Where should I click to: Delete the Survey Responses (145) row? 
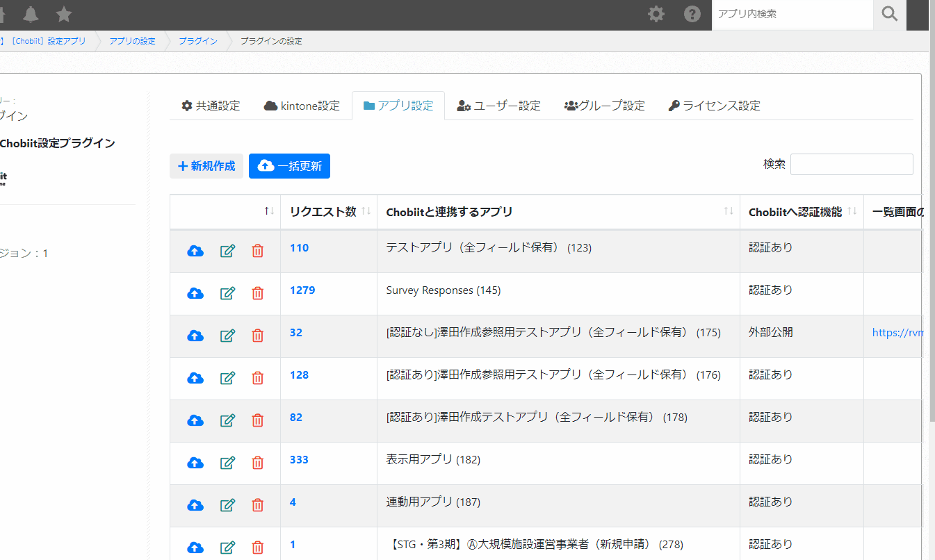tap(257, 293)
